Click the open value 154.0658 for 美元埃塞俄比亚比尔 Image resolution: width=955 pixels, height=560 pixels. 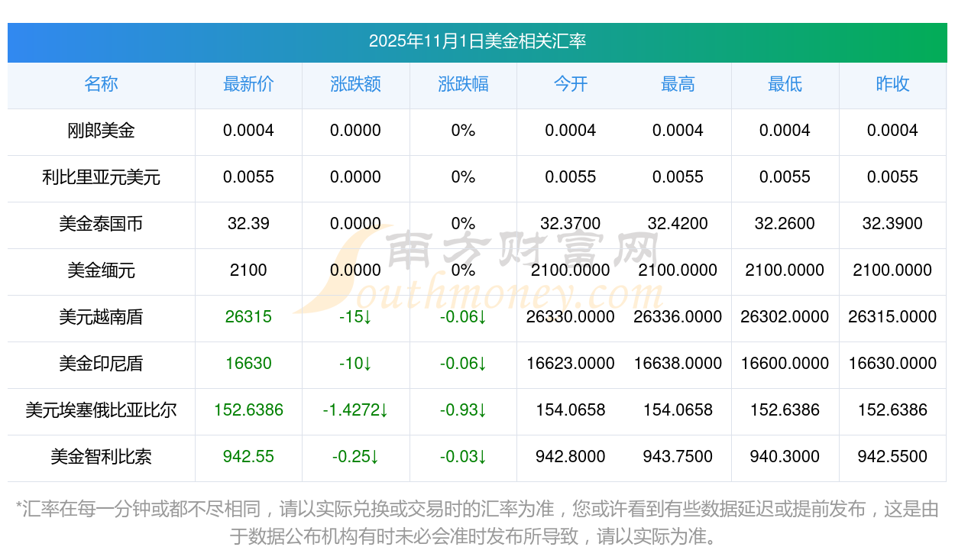click(571, 410)
